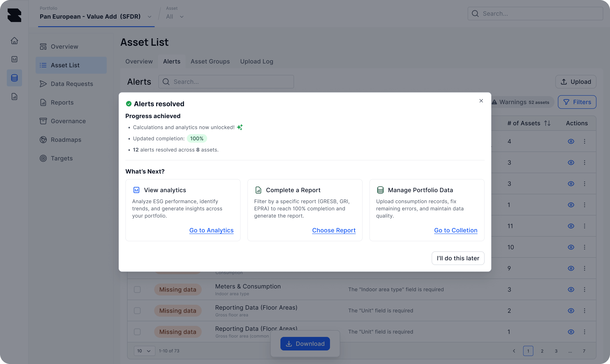Open three-dot menu for Indoor area type row
This screenshot has height=364, width=610.
584,290
